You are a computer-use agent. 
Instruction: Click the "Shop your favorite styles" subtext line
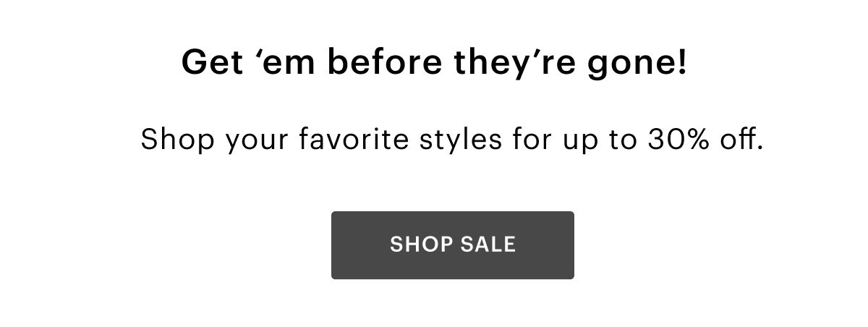point(451,138)
